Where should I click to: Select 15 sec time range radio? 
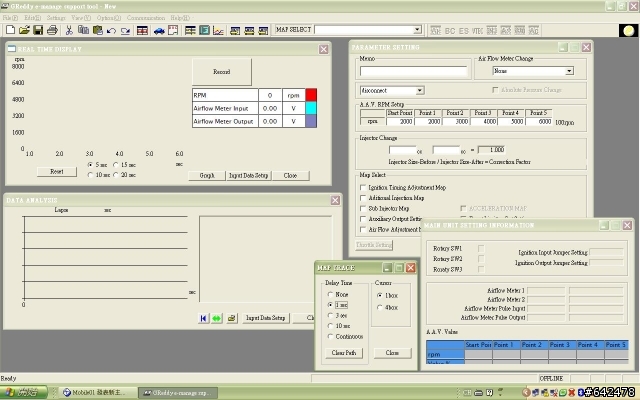[x=116, y=164]
